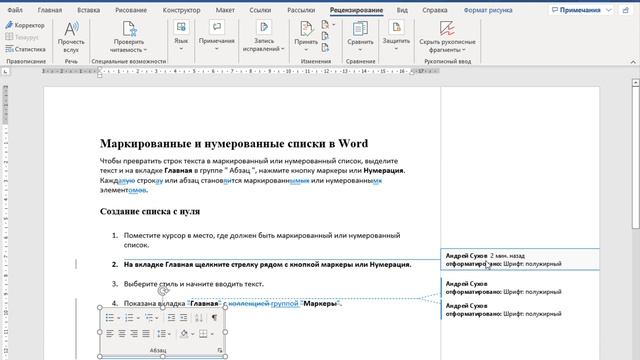Click the heading 'Создание списка с нуля'
The height and width of the screenshot is (360, 640).
150,211
